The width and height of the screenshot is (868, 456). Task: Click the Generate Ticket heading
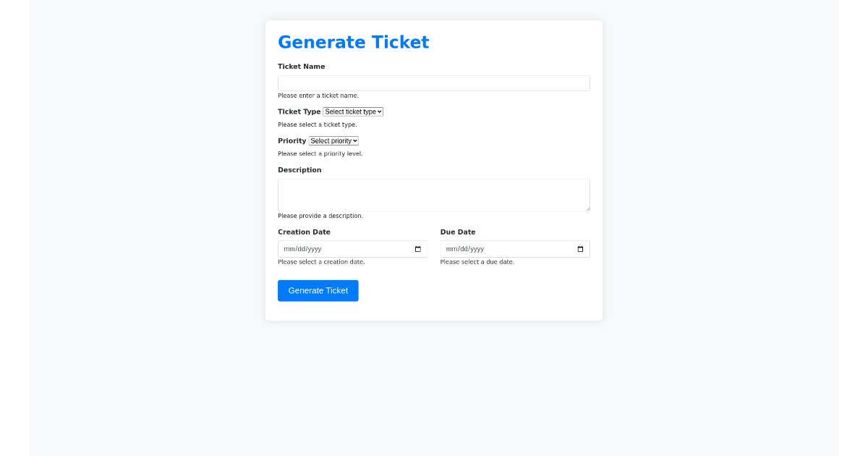pyautogui.click(x=353, y=42)
